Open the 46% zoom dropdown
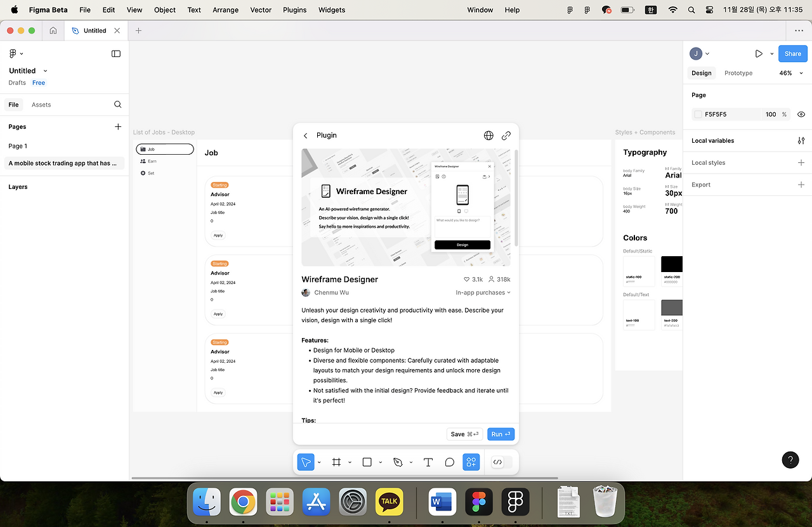 (791, 73)
